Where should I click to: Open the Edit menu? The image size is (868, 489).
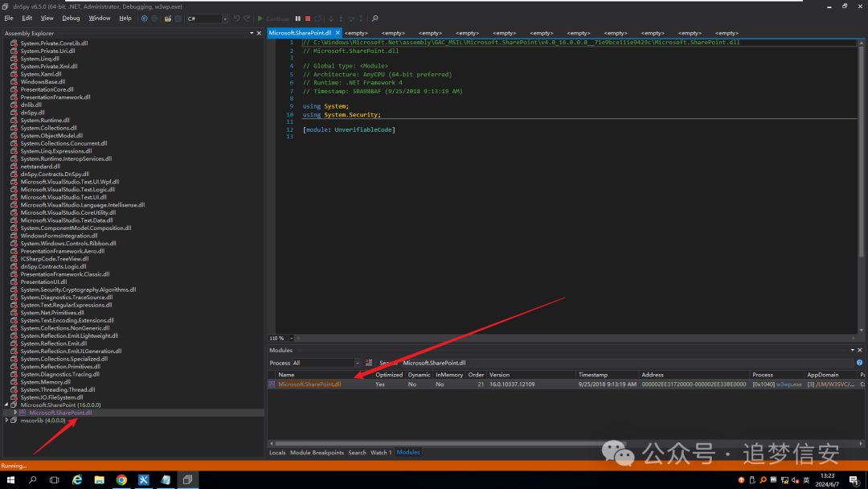pos(27,18)
